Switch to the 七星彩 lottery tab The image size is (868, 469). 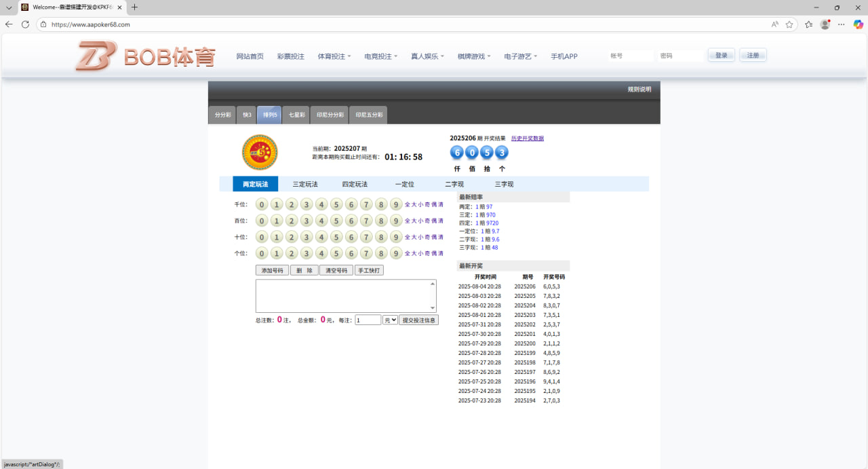coord(296,115)
